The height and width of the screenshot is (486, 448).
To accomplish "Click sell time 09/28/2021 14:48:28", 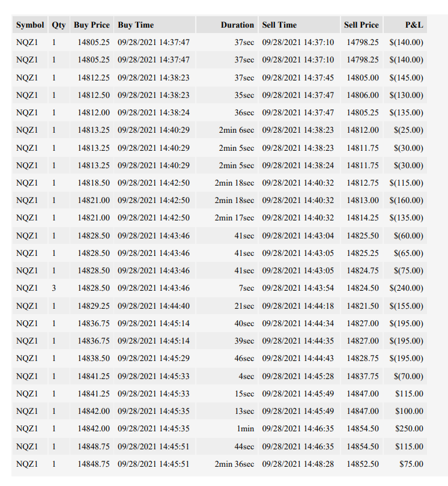I will 299,464.
